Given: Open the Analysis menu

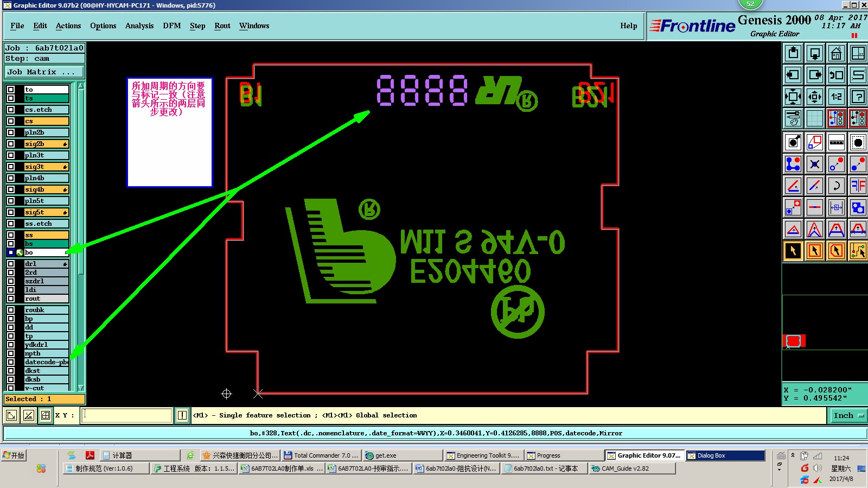Looking at the screenshot, I should [139, 26].
